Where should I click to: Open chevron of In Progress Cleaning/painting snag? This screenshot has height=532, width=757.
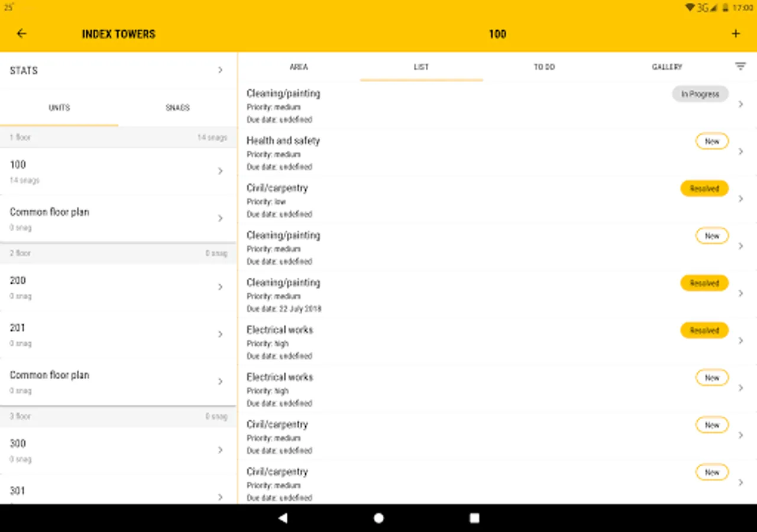tap(741, 105)
